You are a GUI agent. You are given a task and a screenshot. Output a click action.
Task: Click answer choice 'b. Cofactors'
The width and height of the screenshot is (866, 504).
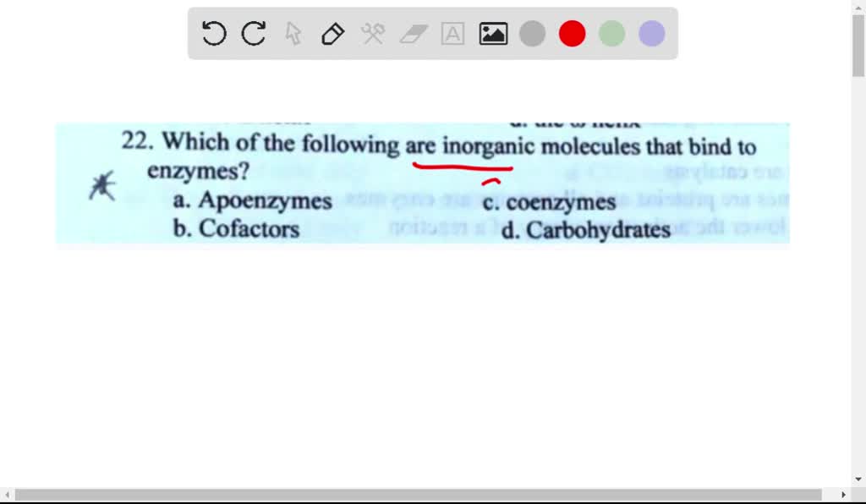pyautogui.click(x=237, y=229)
